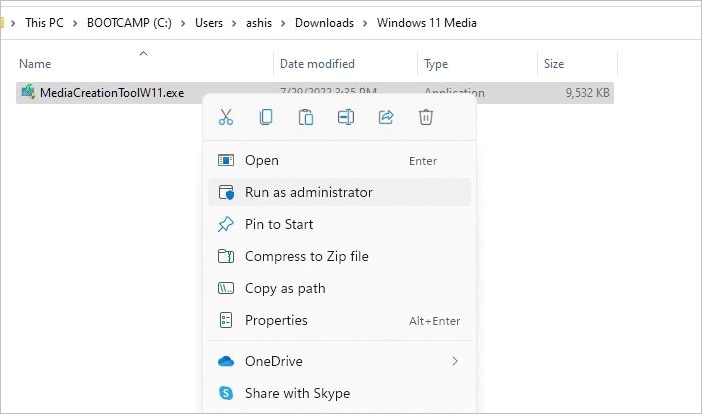The image size is (702, 414).
Task: Click the Delete trash can icon
Action: pyautogui.click(x=426, y=118)
